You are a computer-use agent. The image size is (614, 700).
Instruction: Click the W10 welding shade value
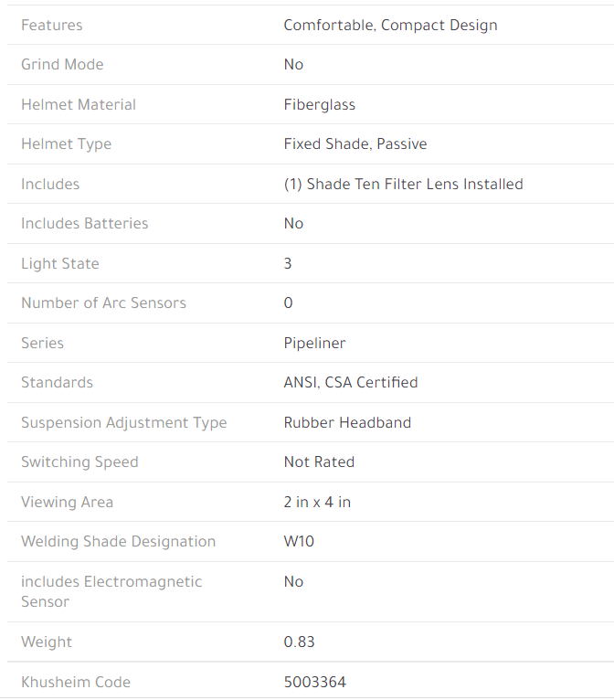tap(299, 542)
